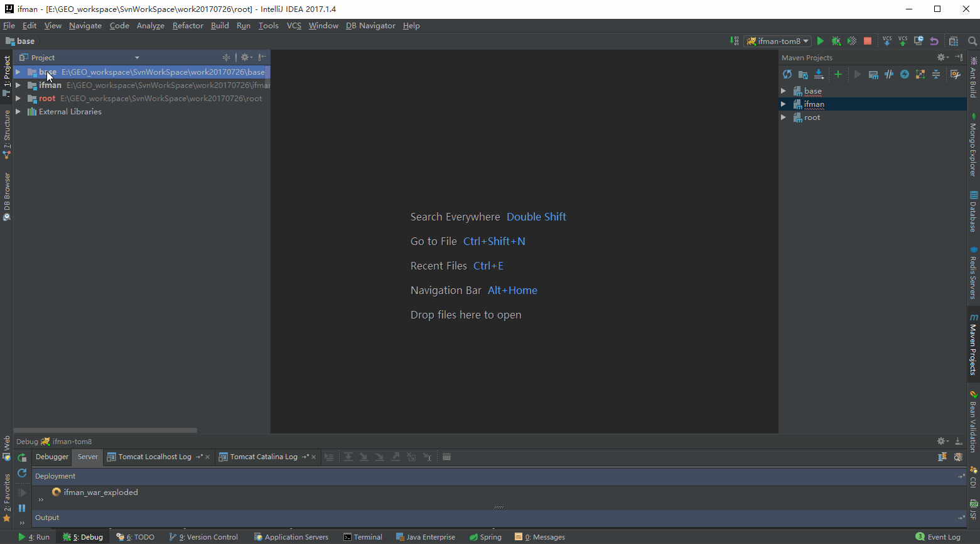Image resolution: width=980 pixels, height=544 pixels.
Task: Open TODO tool window button
Action: 135,537
